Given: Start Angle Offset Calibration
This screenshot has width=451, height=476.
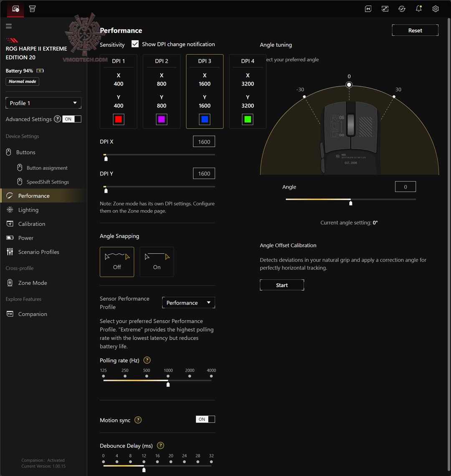Looking at the screenshot, I should (282, 285).
